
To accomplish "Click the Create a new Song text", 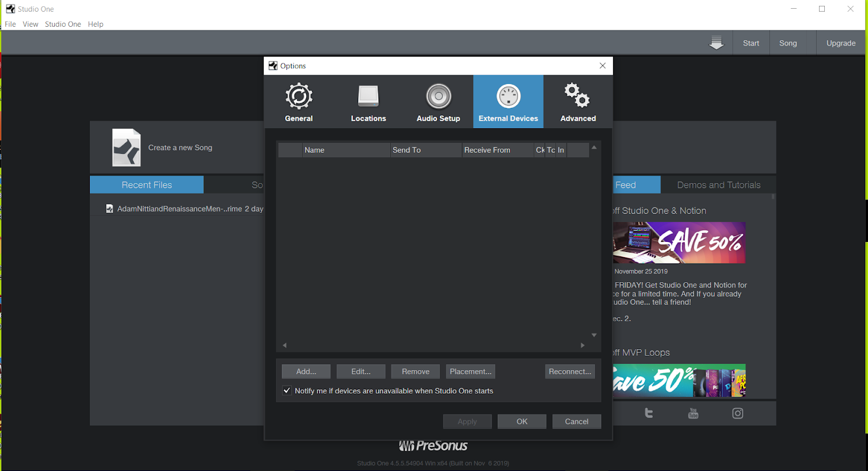I will pos(180,147).
